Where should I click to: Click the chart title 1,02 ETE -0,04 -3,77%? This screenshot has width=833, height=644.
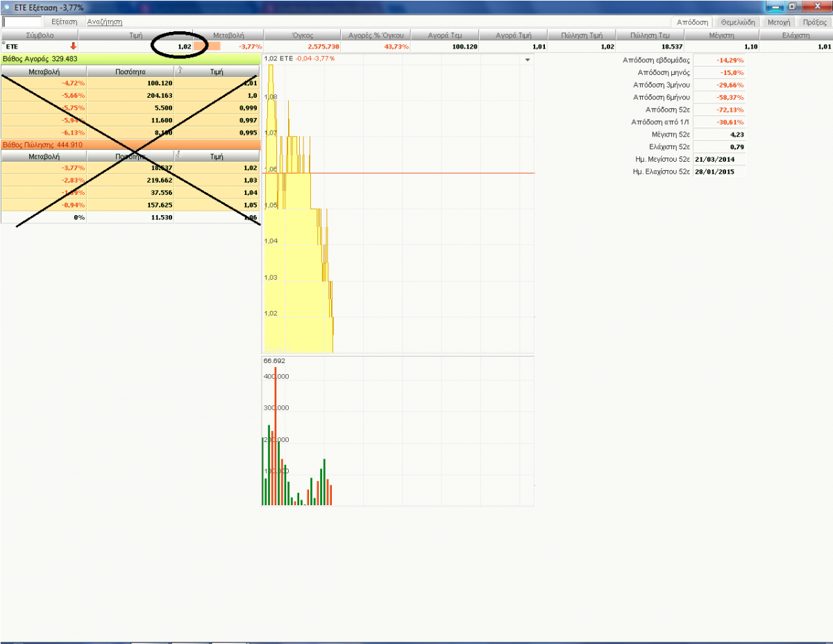[x=300, y=58]
